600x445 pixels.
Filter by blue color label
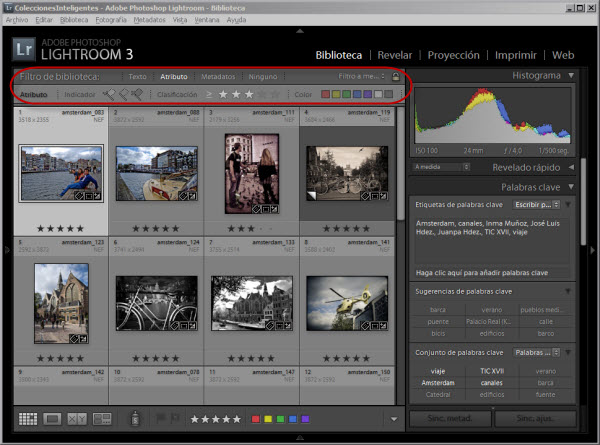357,94
